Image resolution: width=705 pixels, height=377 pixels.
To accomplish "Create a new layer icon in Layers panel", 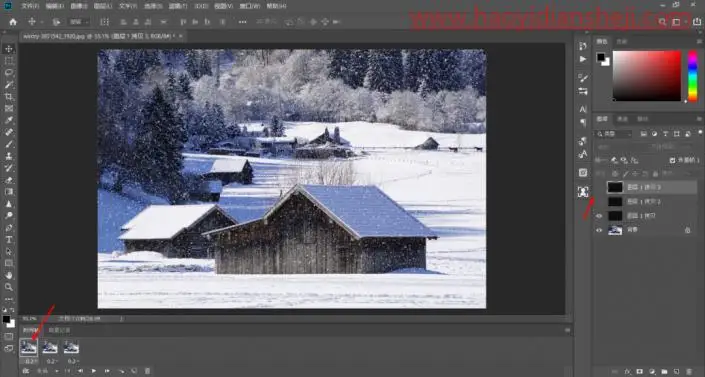I will tap(676, 372).
